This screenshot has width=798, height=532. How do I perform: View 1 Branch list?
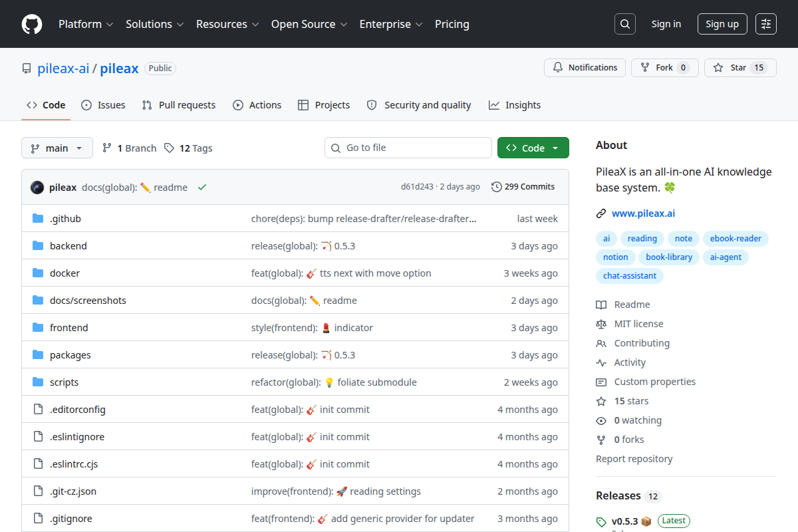point(129,148)
